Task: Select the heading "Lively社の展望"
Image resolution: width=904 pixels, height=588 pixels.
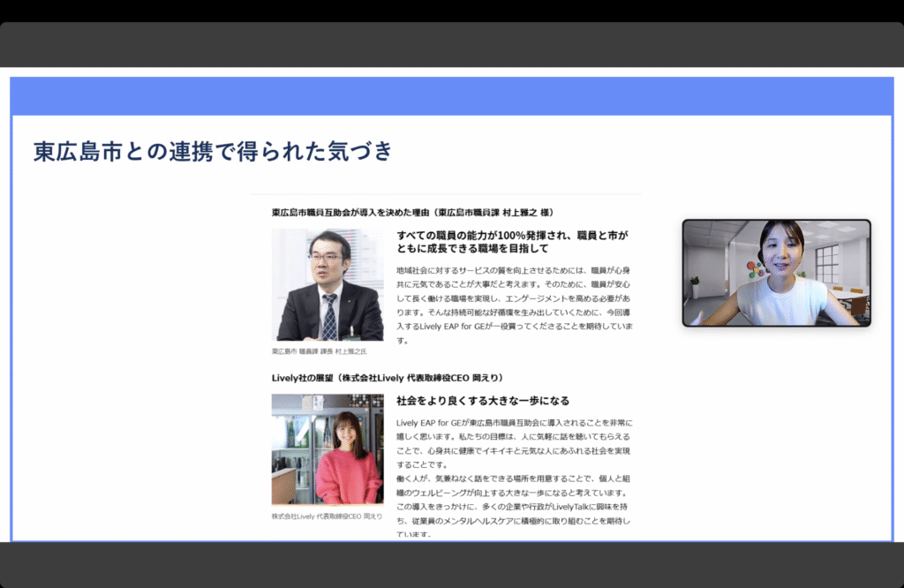Action: pyautogui.click(x=302, y=378)
